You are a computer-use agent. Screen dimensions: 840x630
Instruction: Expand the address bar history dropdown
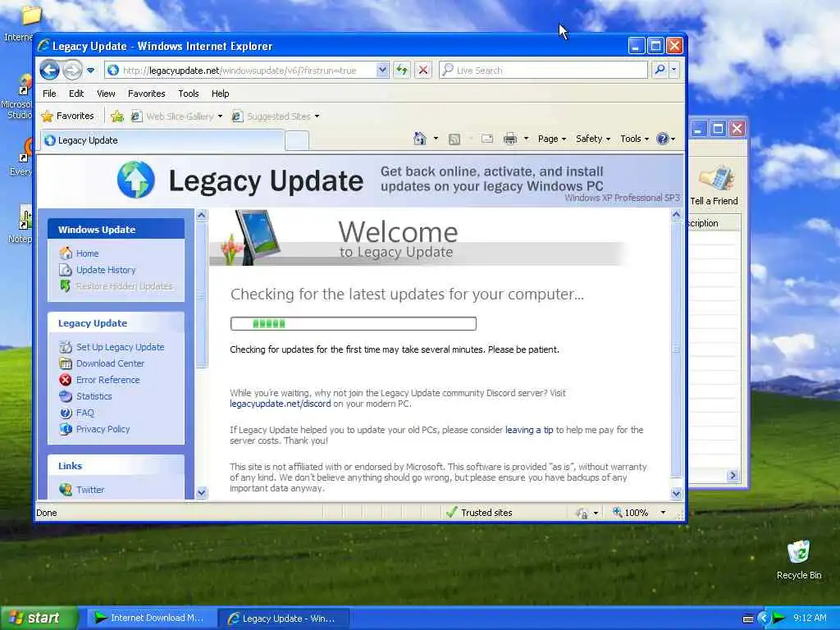382,71
